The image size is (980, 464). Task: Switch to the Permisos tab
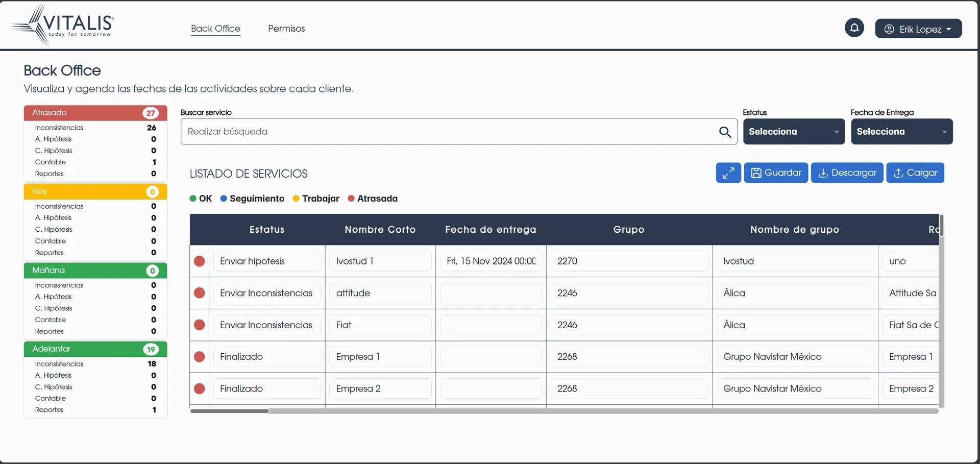click(x=286, y=29)
